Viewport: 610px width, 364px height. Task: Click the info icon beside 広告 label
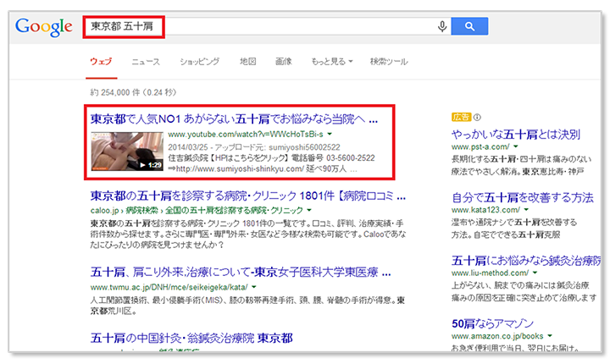(x=477, y=117)
